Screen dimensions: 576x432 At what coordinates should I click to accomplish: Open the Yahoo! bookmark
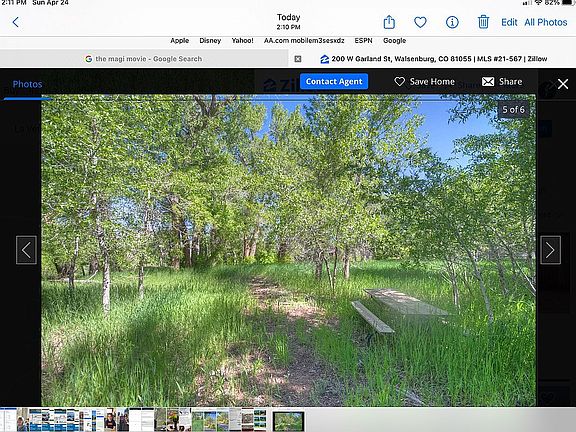coord(242,40)
